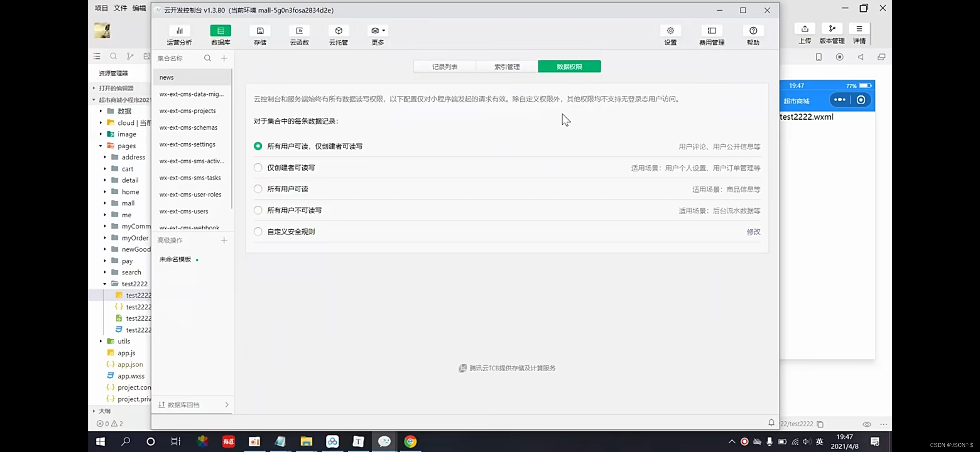Image resolution: width=980 pixels, height=452 pixels.
Task: Open the 费用管理 billing icon
Action: [x=712, y=35]
